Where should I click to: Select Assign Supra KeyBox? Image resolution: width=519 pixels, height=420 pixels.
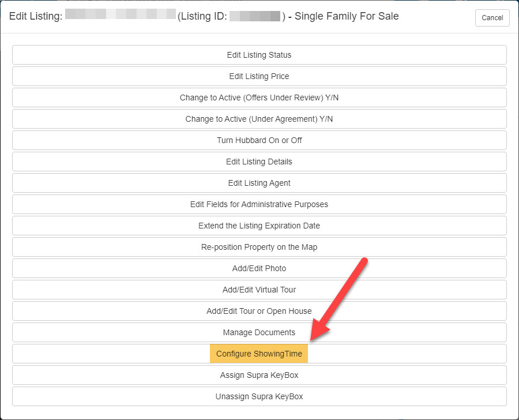pyautogui.click(x=259, y=376)
